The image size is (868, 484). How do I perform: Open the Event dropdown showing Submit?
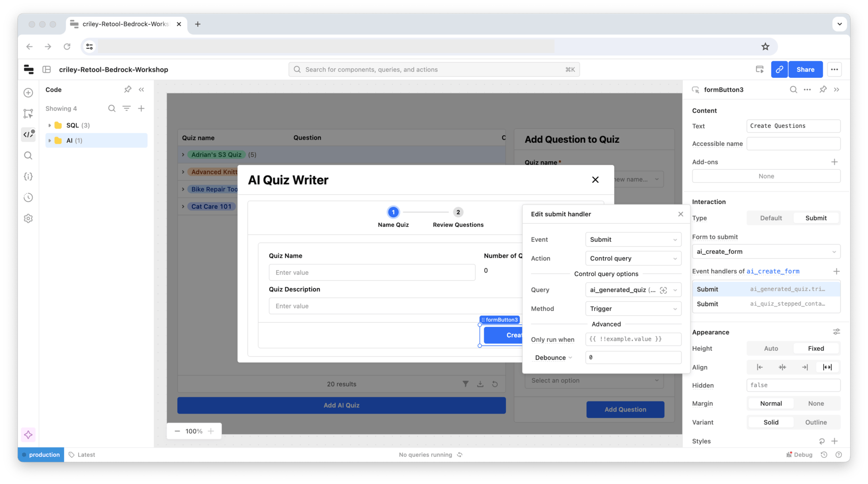[633, 239]
